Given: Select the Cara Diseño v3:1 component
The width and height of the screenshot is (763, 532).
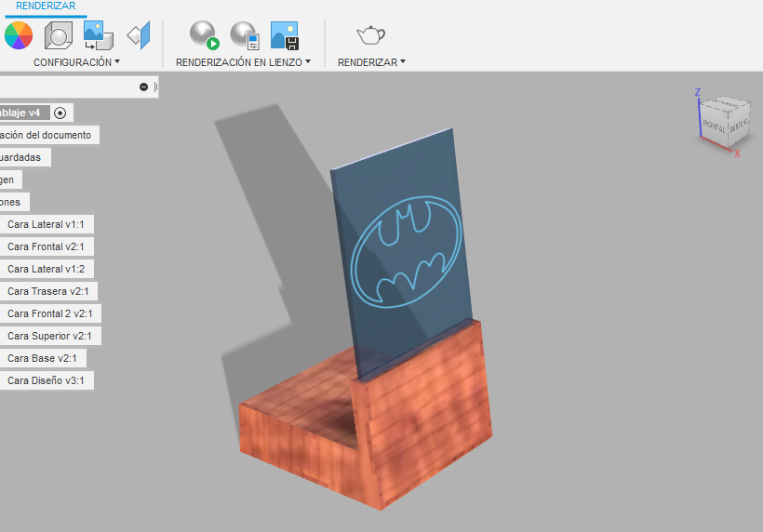Looking at the screenshot, I should [x=47, y=381].
